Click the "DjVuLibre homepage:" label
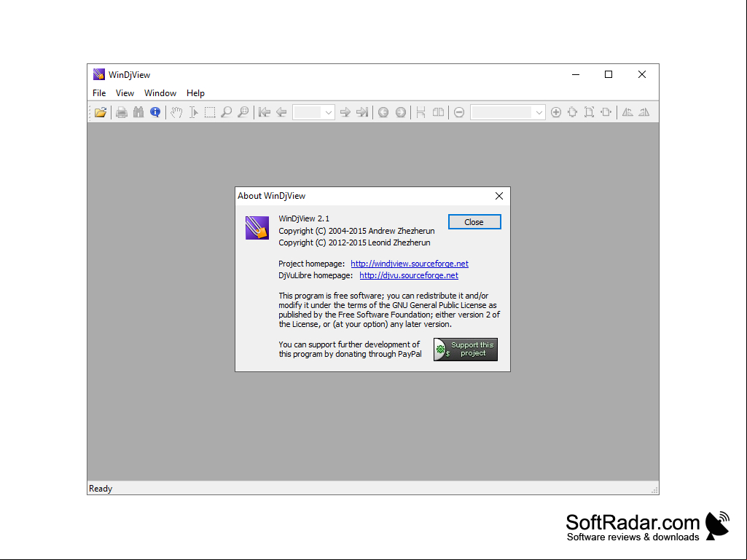Image resolution: width=747 pixels, height=560 pixels. click(x=316, y=275)
